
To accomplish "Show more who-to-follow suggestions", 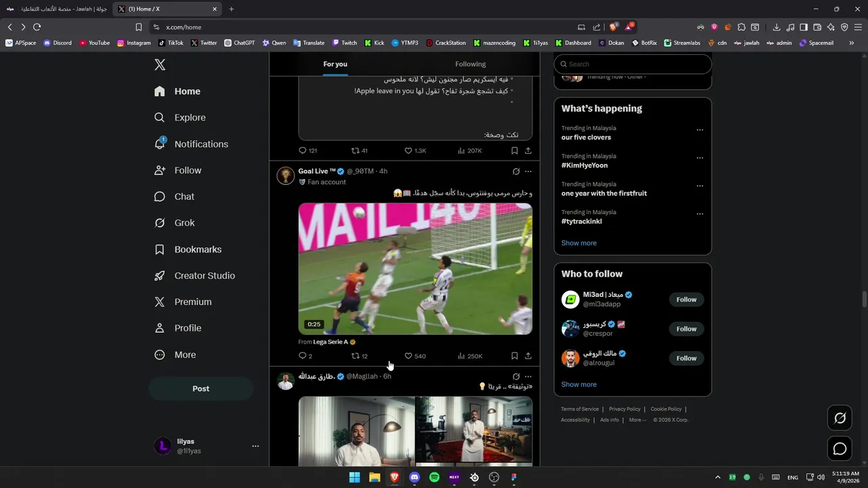I will tap(579, 384).
